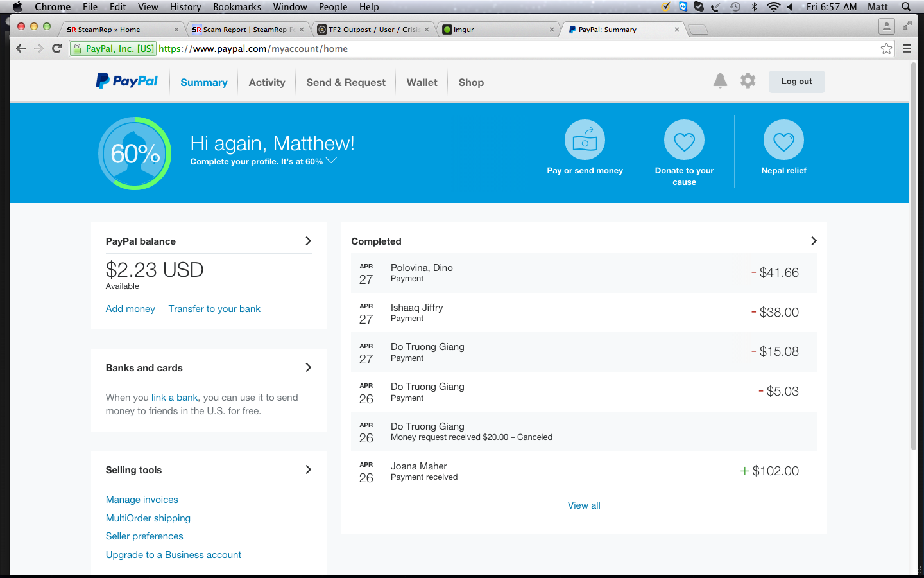This screenshot has height=578, width=924.
Task: Expand the PayPal balance section arrow
Action: point(308,241)
